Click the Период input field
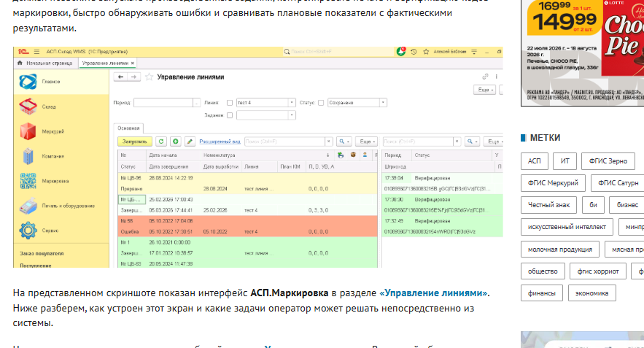644x348 pixels. (163, 103)
